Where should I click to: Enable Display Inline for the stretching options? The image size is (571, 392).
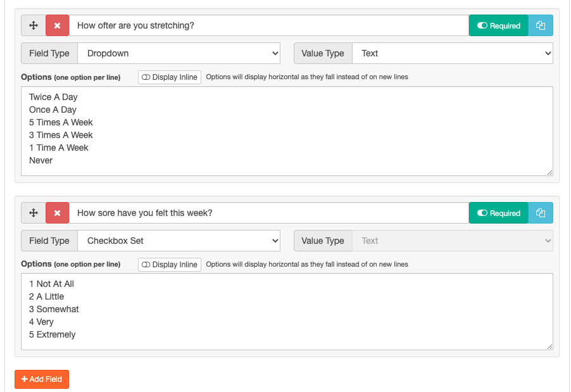(x=169, y=77)
